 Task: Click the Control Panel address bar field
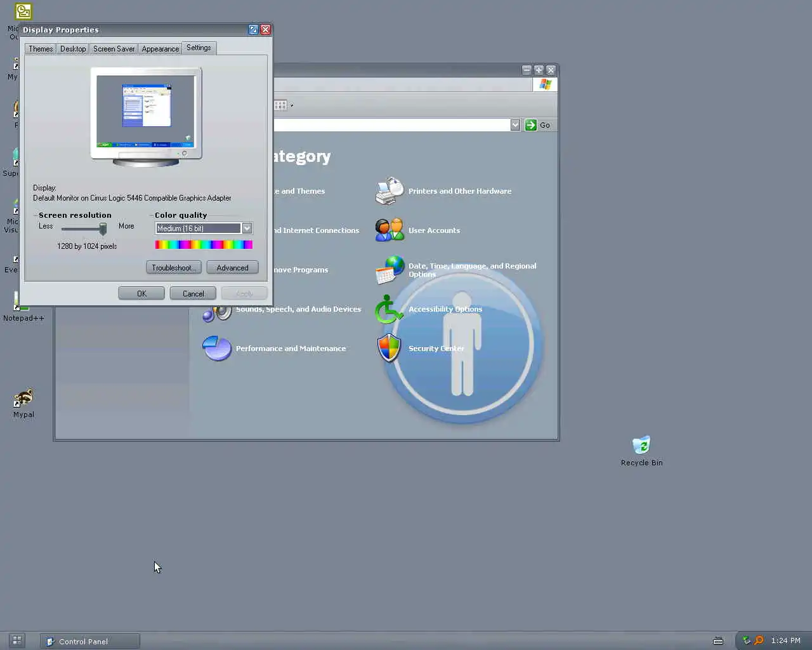tap(391, 125)
